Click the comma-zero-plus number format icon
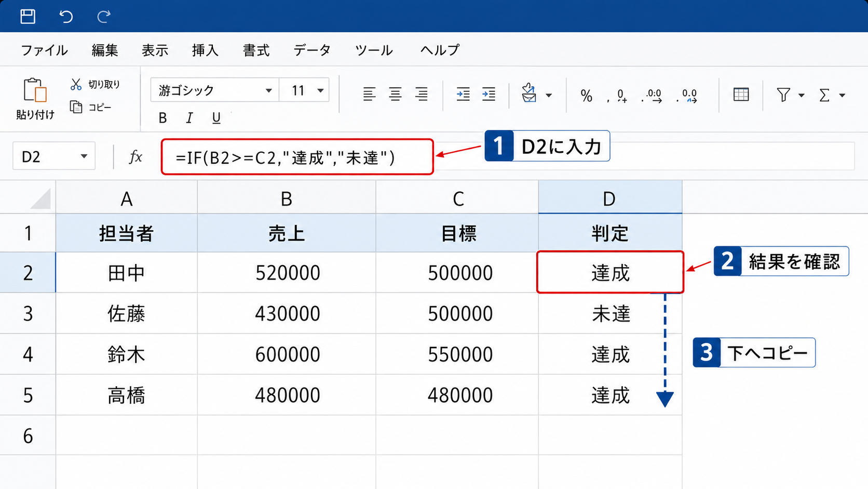Screen dimensions: 868x489 coord(618,96)
